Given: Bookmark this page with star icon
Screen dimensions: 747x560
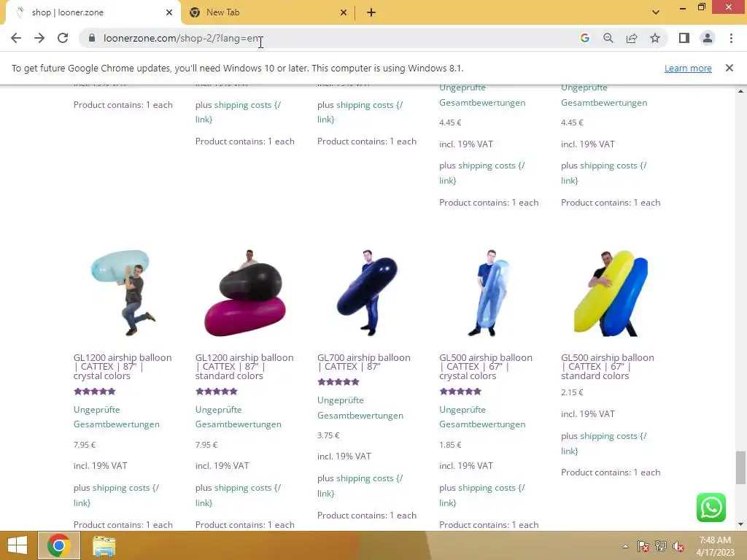Looking at the screenshot, I should (x=655, y=38).
